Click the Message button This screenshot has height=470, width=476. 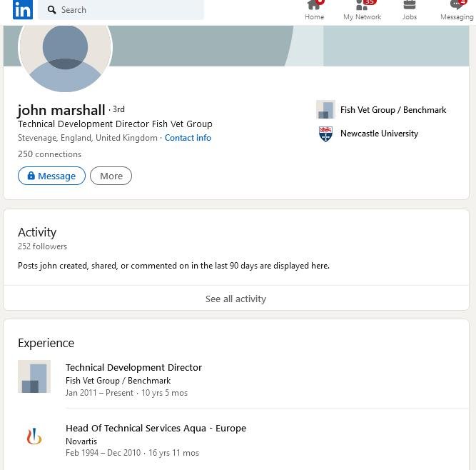51,176
